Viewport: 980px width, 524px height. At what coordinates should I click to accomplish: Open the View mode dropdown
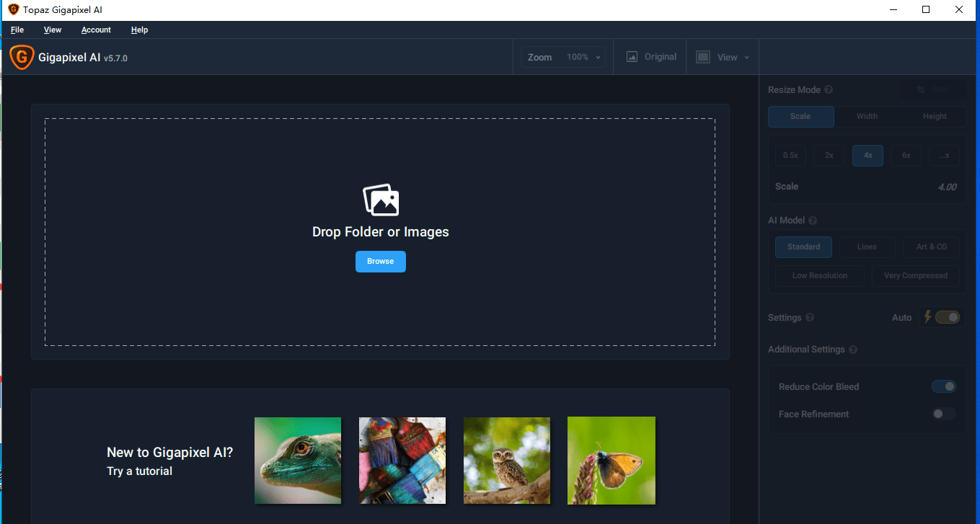tap(723, 57)
